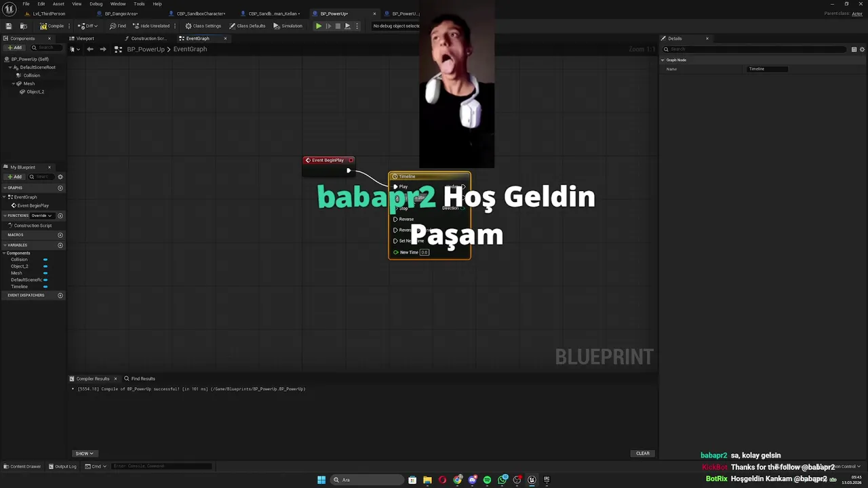The height and width of the screenshot is (488, 868).
Task: Click the Eject/possess play icon
Action: [x=347, y=26]
